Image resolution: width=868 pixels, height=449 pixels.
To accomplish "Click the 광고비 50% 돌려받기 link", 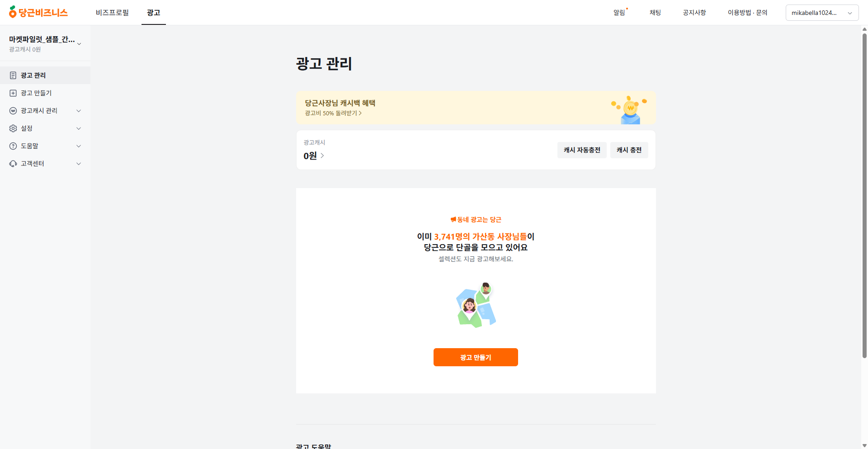I will coord(333,113).
